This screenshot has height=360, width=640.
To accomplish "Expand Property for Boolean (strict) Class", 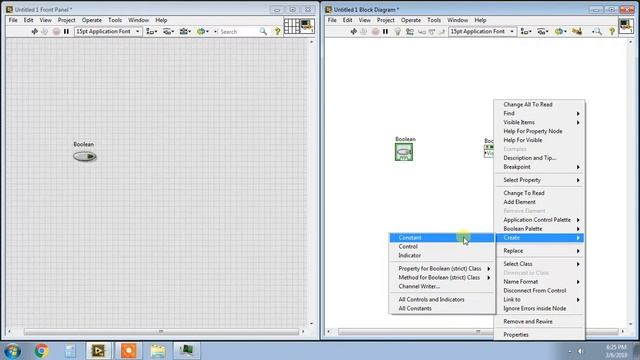I will tap(442, 269).
